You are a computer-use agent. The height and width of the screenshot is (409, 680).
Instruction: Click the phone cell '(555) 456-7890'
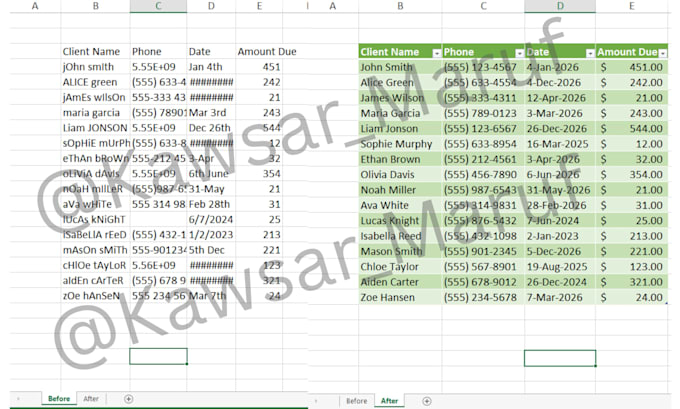click(483, 174)
